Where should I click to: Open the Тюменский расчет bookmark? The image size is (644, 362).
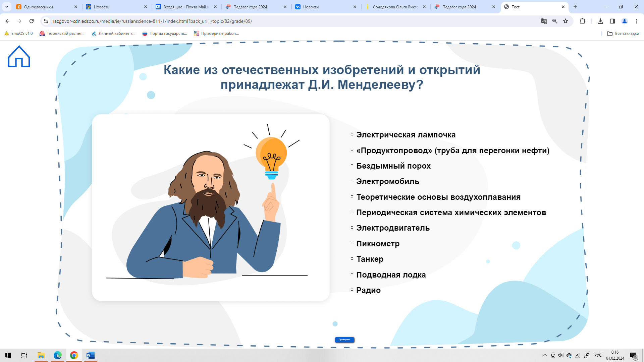(62, 34)
